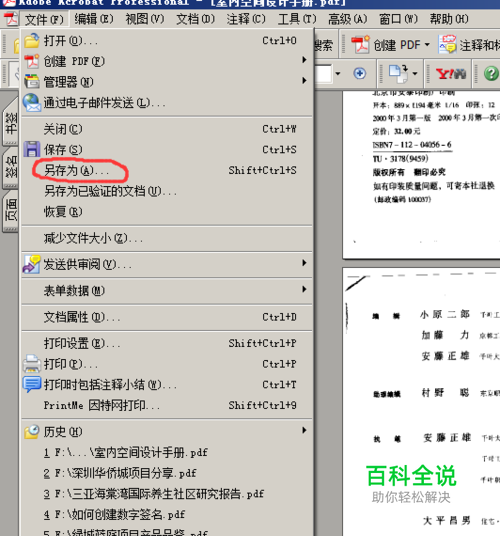Choose 打印 (Print) Ctrl+P menu entry
This screenshot has height=536, width=500.
(167, 364)
